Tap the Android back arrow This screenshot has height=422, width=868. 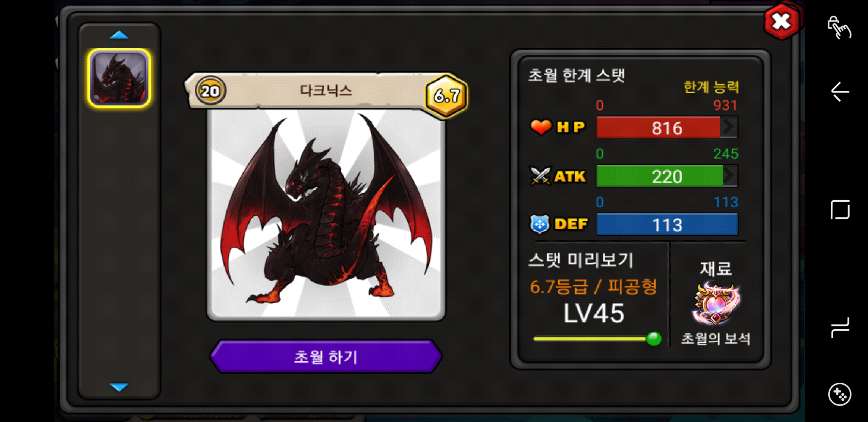(x=840, y=91)
